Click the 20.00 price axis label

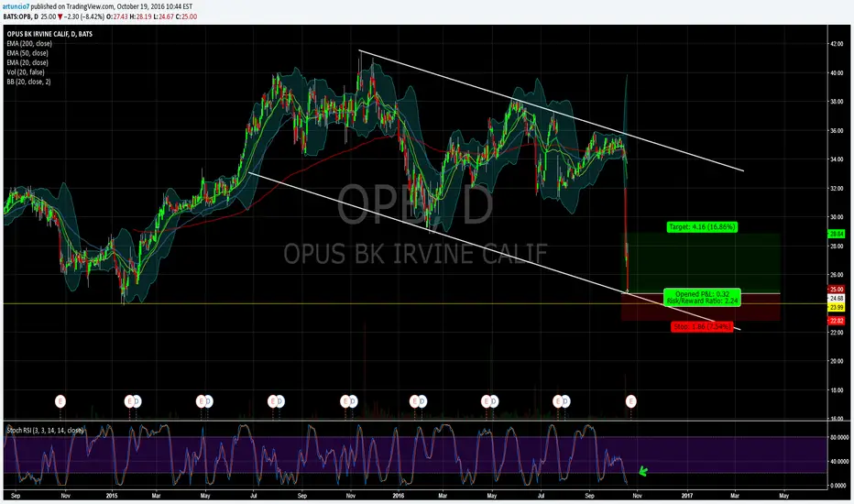(x=837, y=361)
